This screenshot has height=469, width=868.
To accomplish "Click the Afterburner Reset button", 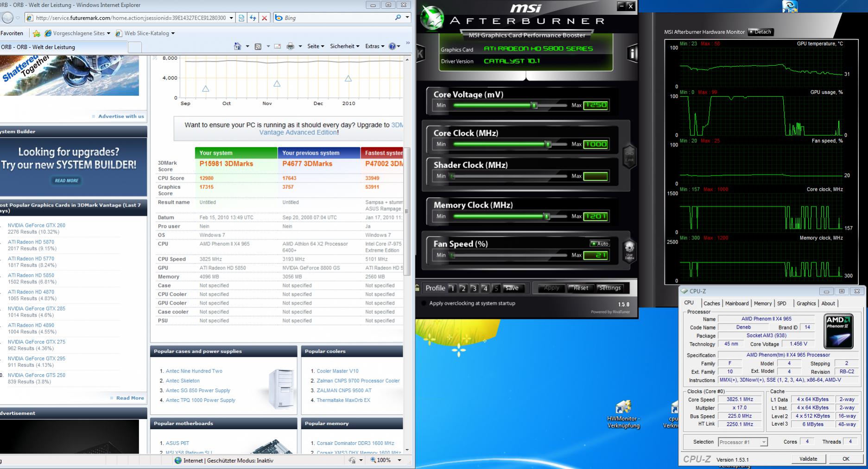I will (581, 288).
